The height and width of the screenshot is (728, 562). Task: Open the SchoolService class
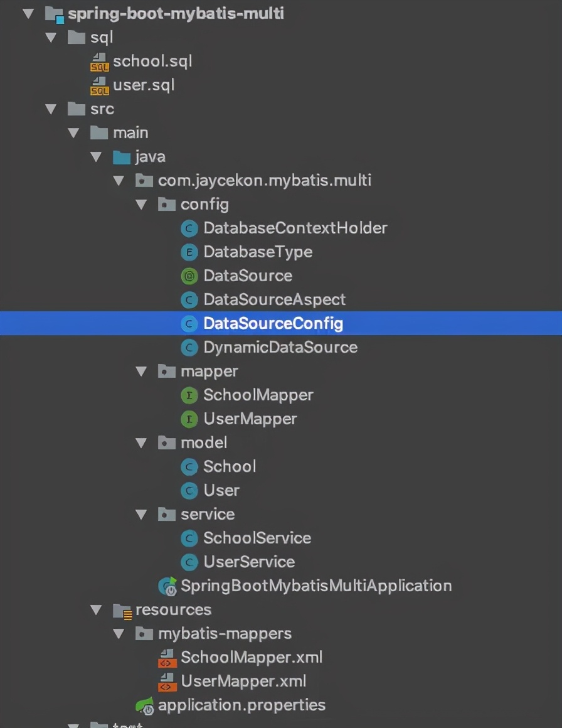257,538
